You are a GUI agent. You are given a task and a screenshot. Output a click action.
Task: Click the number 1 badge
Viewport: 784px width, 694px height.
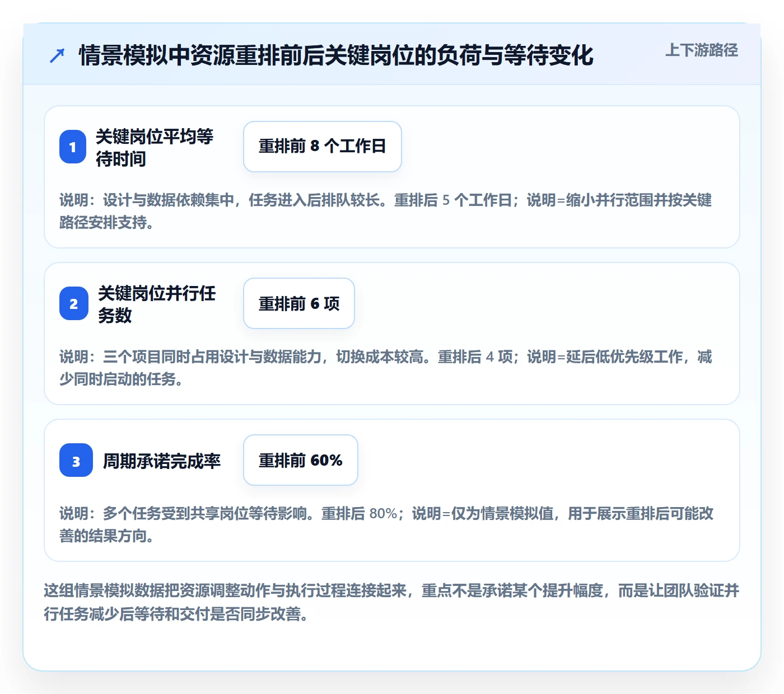(x=73, y=147)
